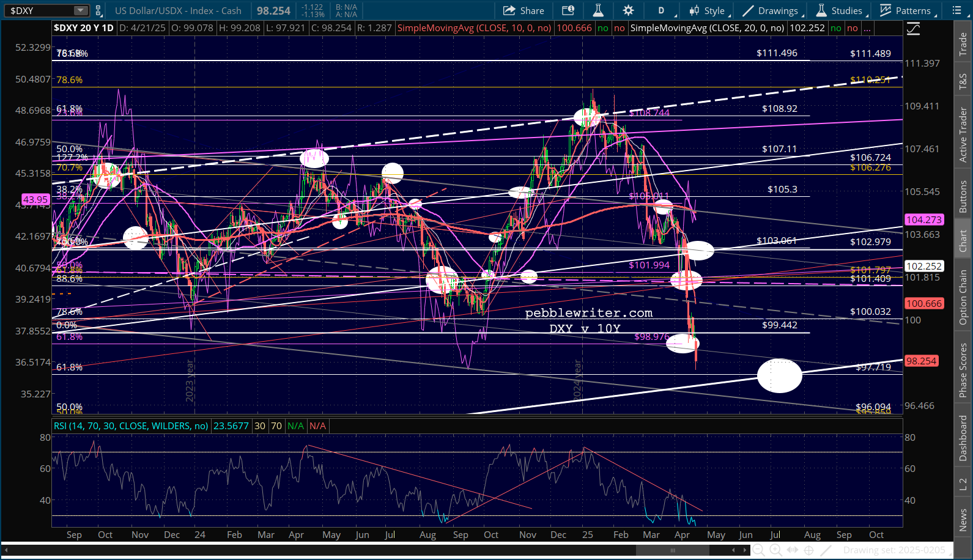Open the Style menu

pyautogui.click(x=707, y=10)
